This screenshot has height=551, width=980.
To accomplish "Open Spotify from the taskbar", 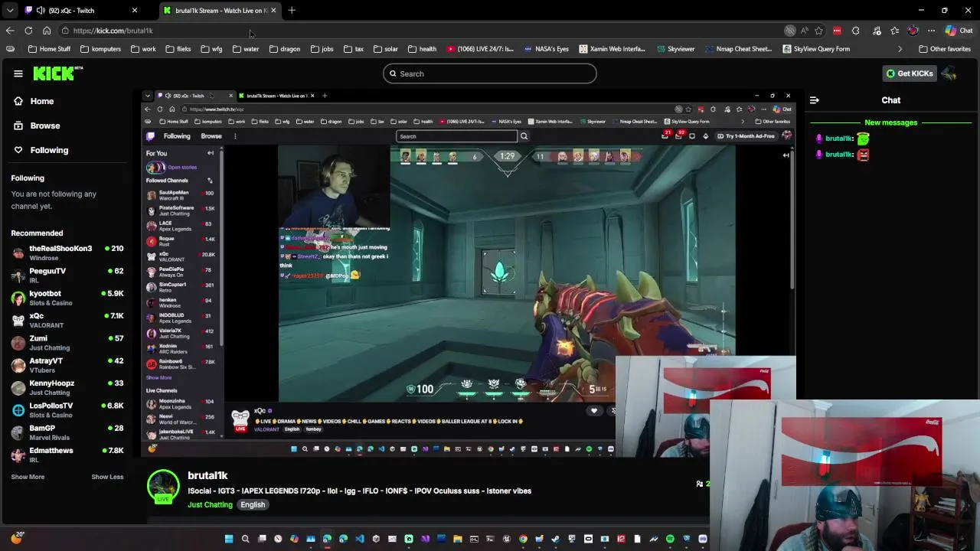I will pos(670,539).
